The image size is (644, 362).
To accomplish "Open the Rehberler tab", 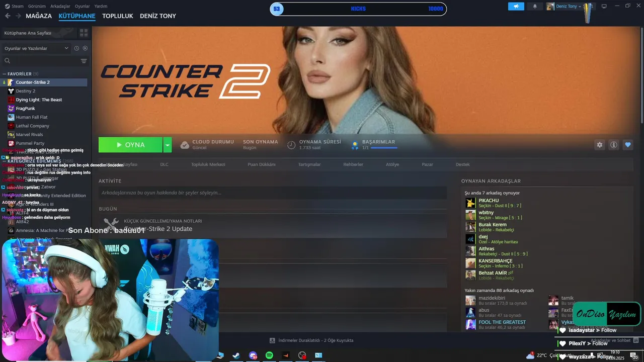I will 353,164.
